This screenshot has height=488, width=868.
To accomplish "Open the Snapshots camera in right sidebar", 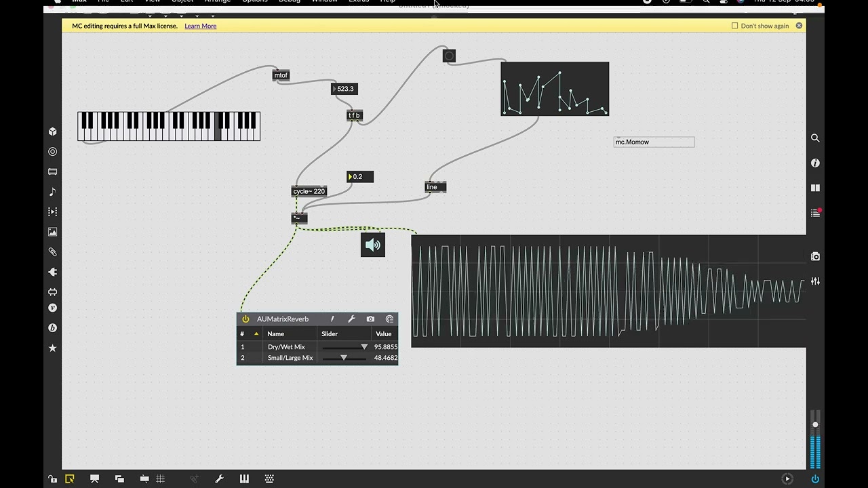I will pos(815,257).
